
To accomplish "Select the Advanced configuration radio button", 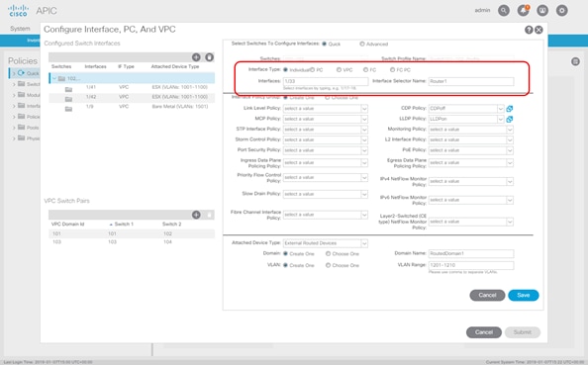I will [362, 44].
